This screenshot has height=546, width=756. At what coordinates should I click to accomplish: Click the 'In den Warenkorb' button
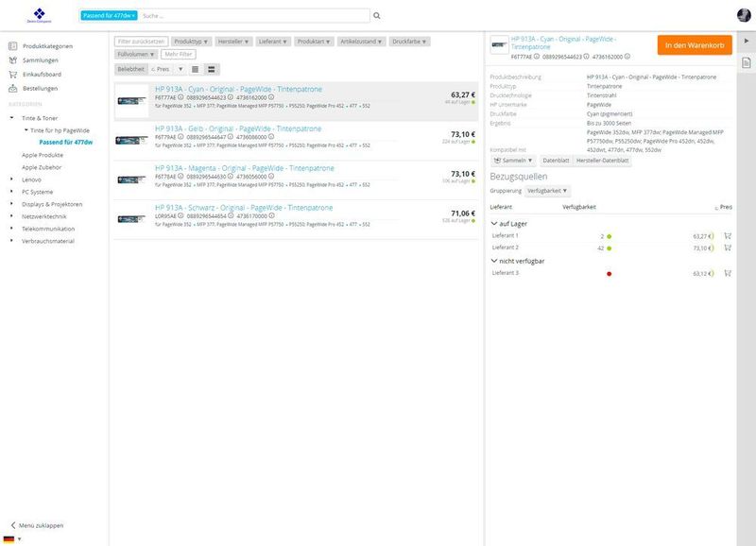[x=696, y=44]
